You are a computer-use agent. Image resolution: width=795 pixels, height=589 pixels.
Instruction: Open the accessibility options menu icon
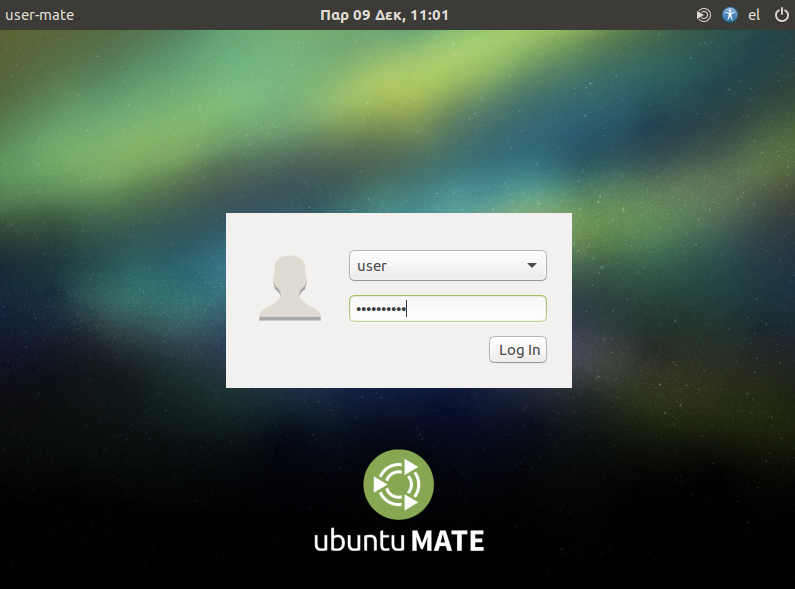pos(730,15)
